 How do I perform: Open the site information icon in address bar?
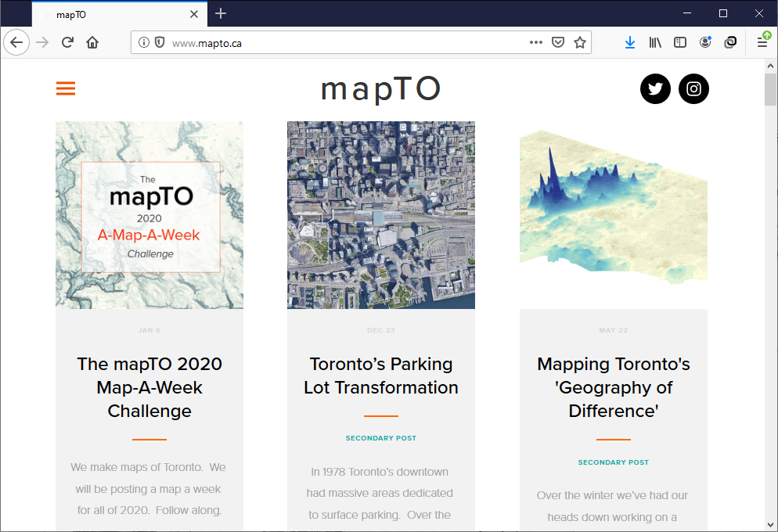[146, 41]
